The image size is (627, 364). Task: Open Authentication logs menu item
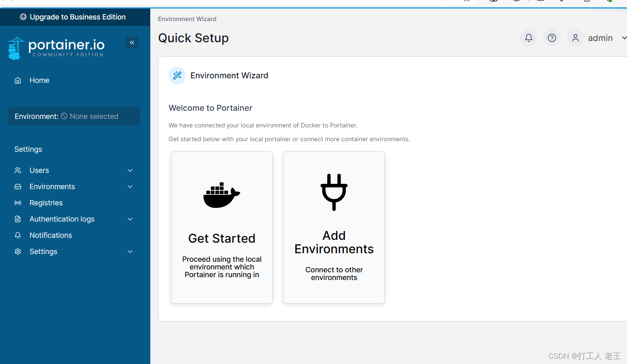(x=62, y=219)
